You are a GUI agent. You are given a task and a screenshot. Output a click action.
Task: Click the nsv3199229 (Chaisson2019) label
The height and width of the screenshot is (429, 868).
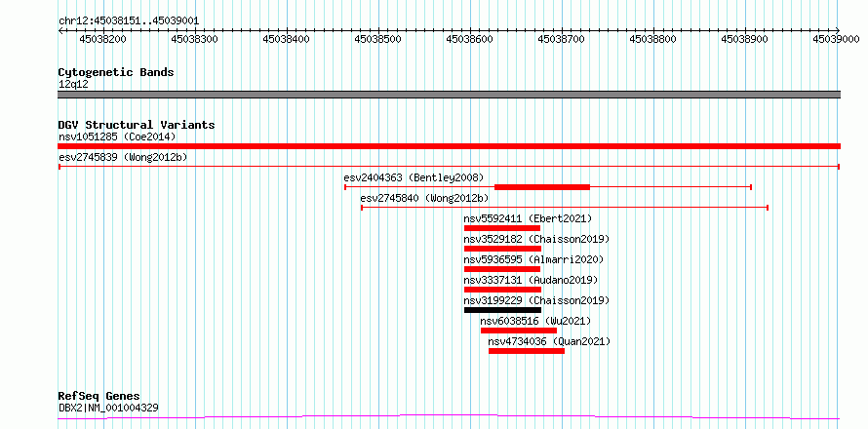pos(536,300)
